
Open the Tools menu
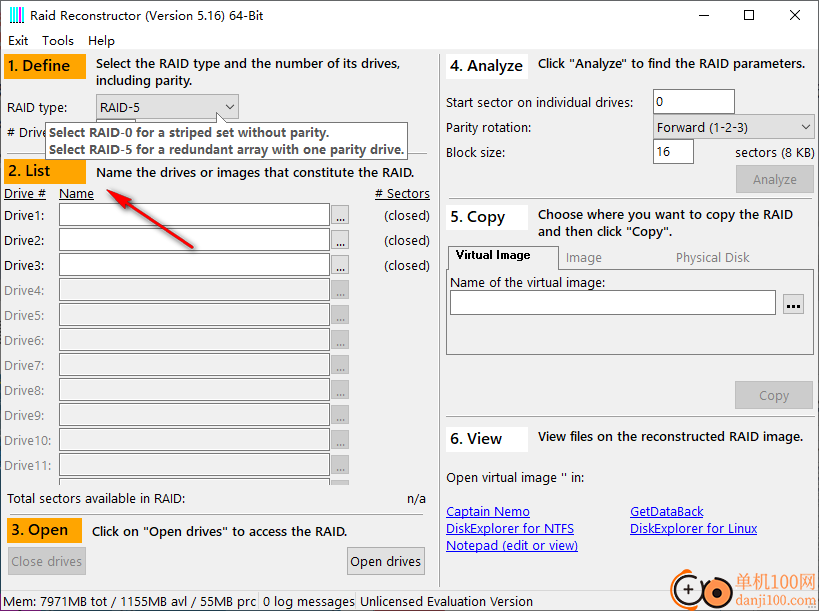tap(58, 41)
